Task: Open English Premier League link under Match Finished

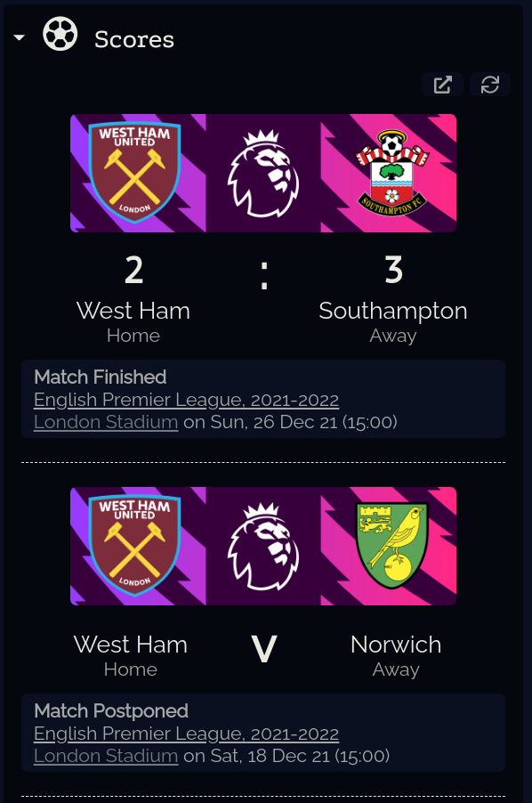Action: pyautogui.click(x=186, y=400)
